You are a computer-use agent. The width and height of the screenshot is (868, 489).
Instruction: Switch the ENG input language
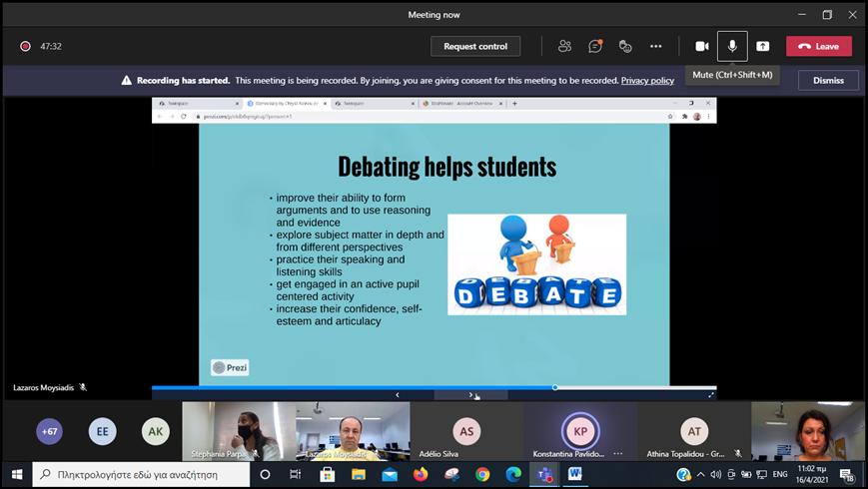point(780,475)
